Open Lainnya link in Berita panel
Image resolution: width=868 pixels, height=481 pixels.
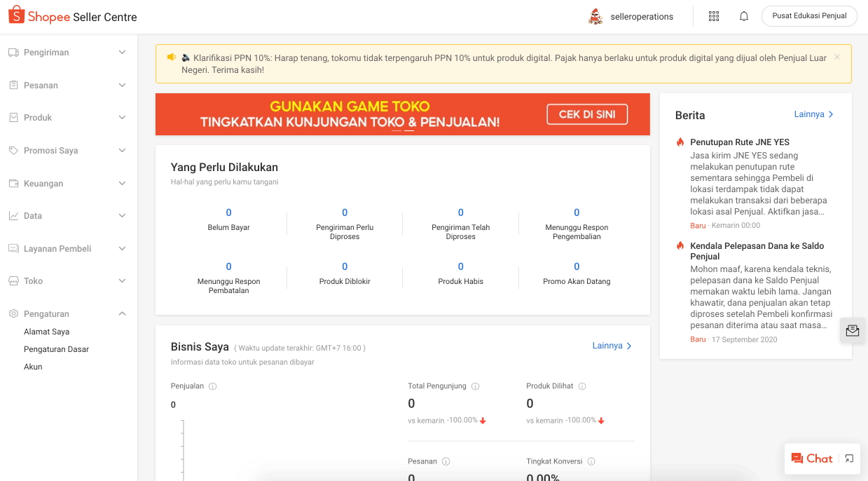pos(814,114)
